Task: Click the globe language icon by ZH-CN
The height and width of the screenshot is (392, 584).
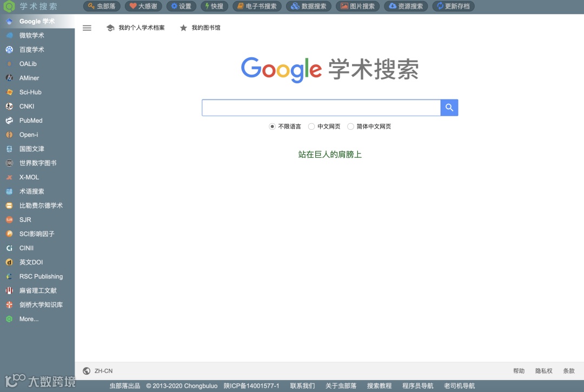Action: tap(87, 371)
